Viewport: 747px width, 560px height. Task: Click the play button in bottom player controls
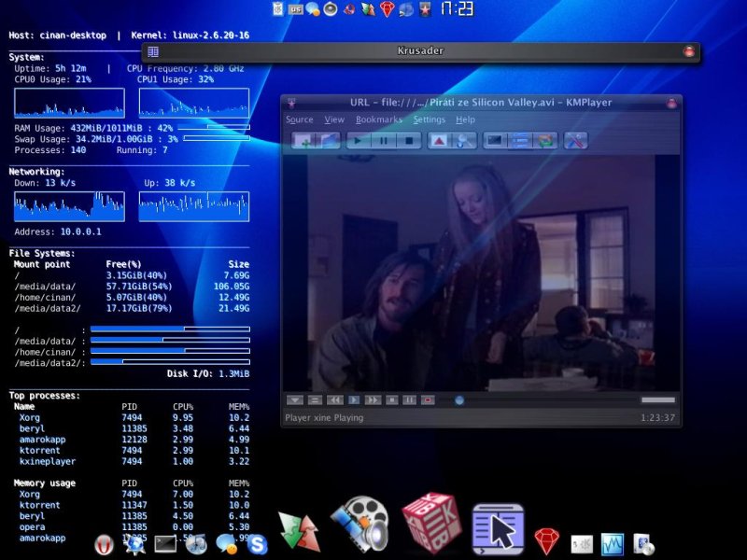point(354,400)
